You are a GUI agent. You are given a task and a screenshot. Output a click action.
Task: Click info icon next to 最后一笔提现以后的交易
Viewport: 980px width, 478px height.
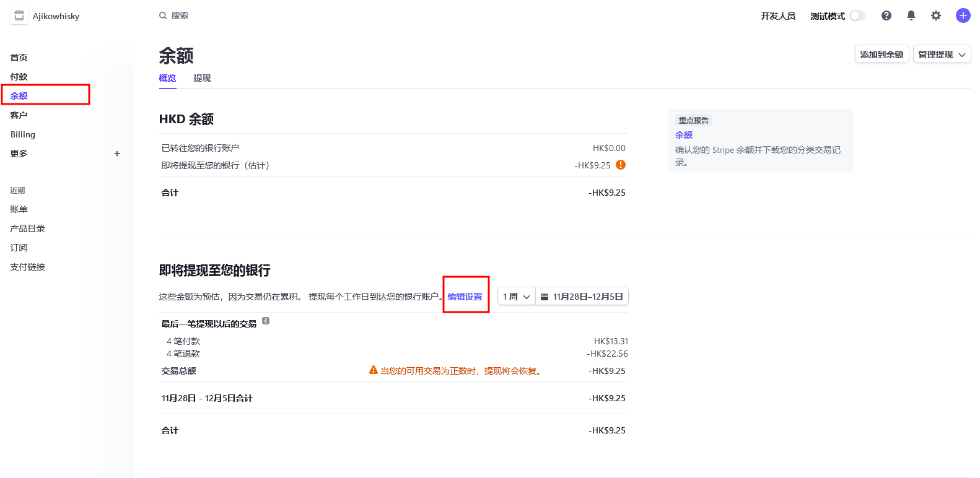[x=266, y=321]
